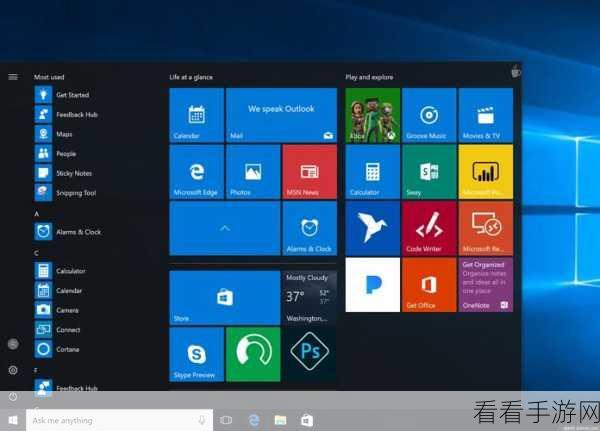Open Edge from the taskbar
Screen dimensions: 600x431
(254, 420)
